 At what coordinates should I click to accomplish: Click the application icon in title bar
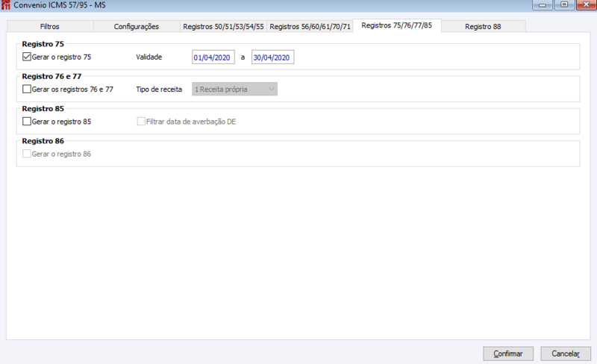(x=5, y=5)
